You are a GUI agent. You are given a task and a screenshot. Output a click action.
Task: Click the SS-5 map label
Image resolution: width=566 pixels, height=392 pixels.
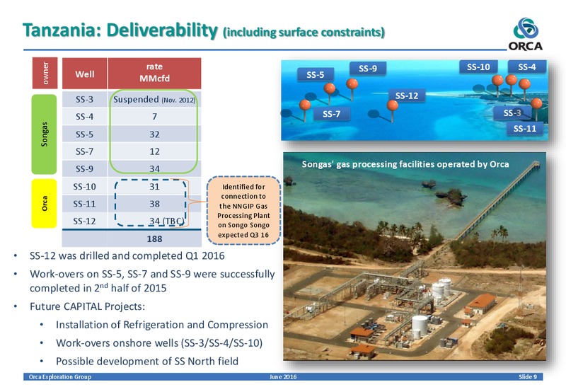click(x=315, y=75)
